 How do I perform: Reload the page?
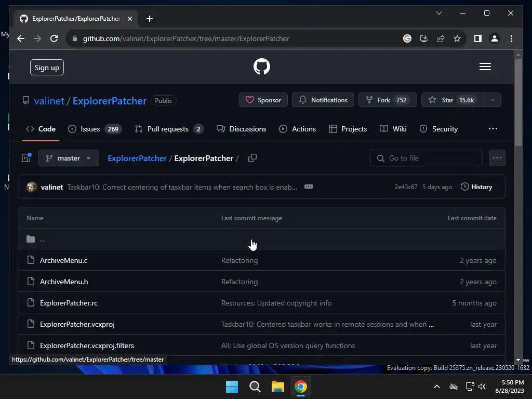(x=54, y=38)
